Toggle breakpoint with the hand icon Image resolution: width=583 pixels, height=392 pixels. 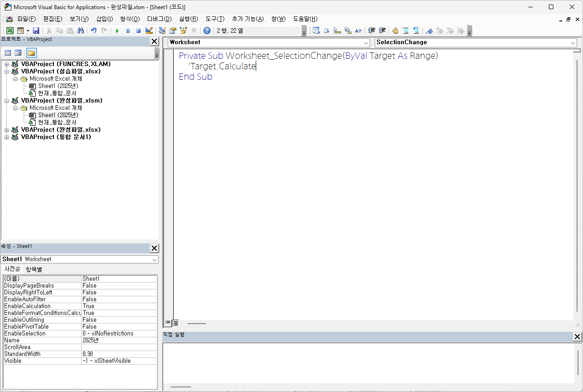pos(395,31)
